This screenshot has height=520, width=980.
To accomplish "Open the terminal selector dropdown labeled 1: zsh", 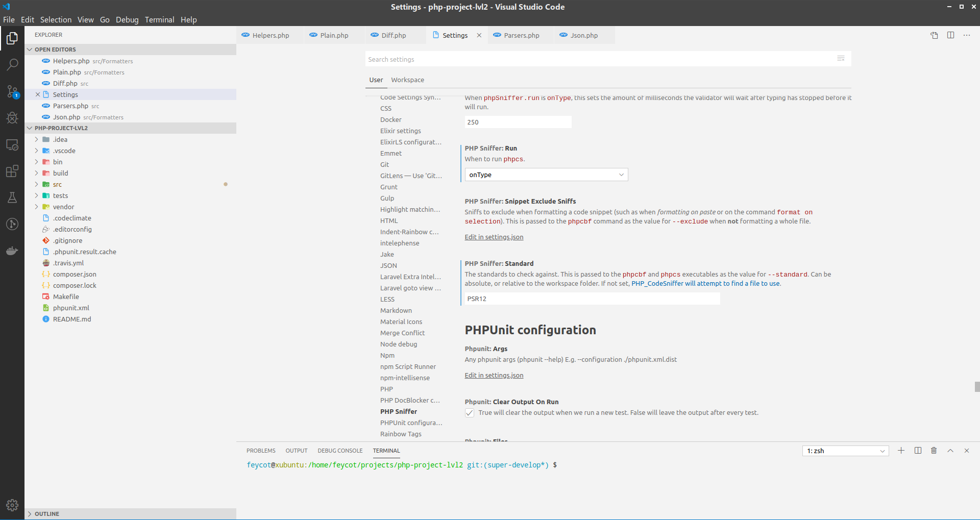I will tap(845, 451).
